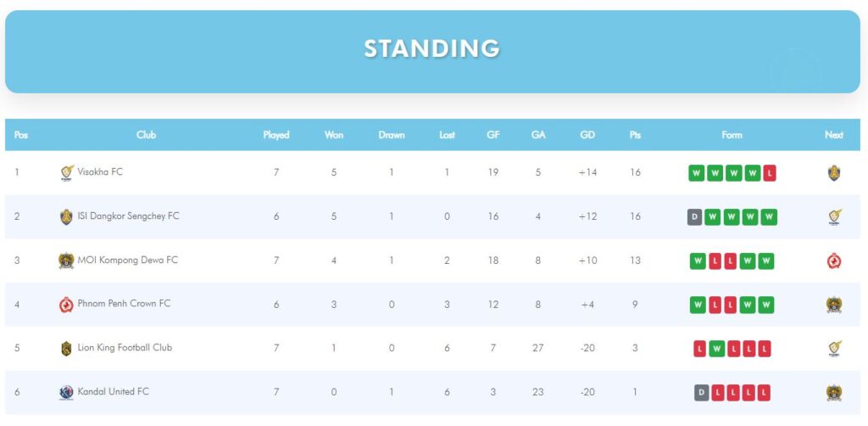Click Kandal United's next opponent crest

[834, 393]
